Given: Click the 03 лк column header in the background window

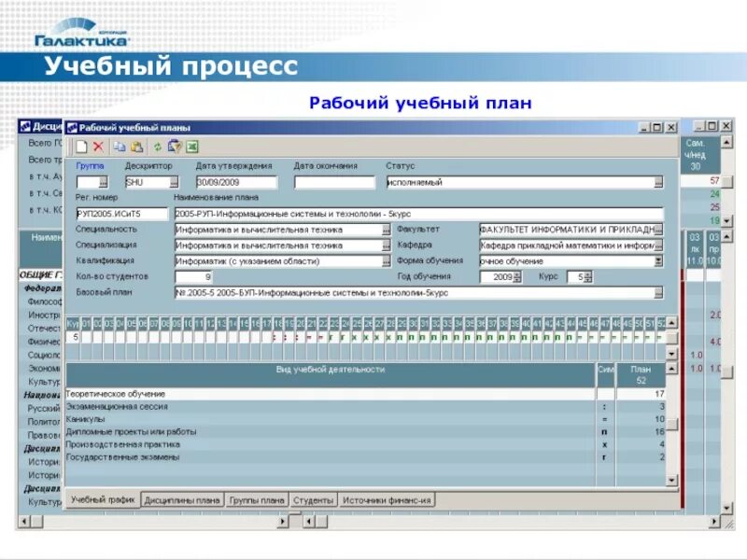Looking at the screenshot, I should (695, 249).
